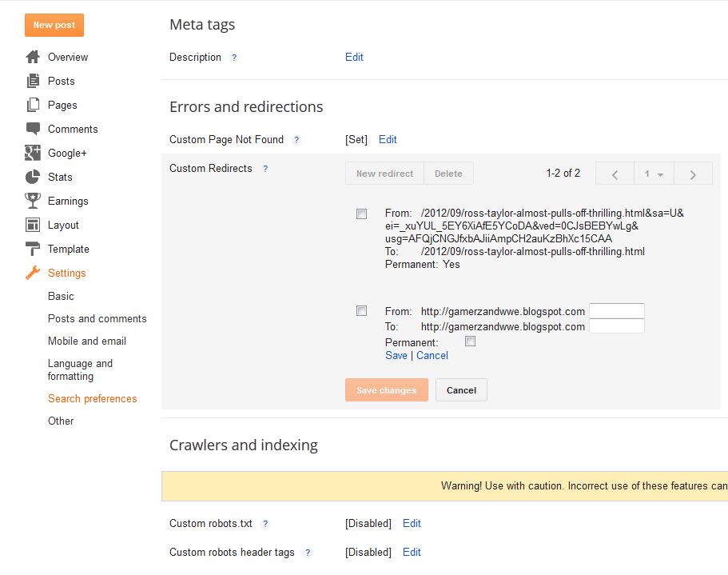Select the Template paint roller icon

pos(33,249)
